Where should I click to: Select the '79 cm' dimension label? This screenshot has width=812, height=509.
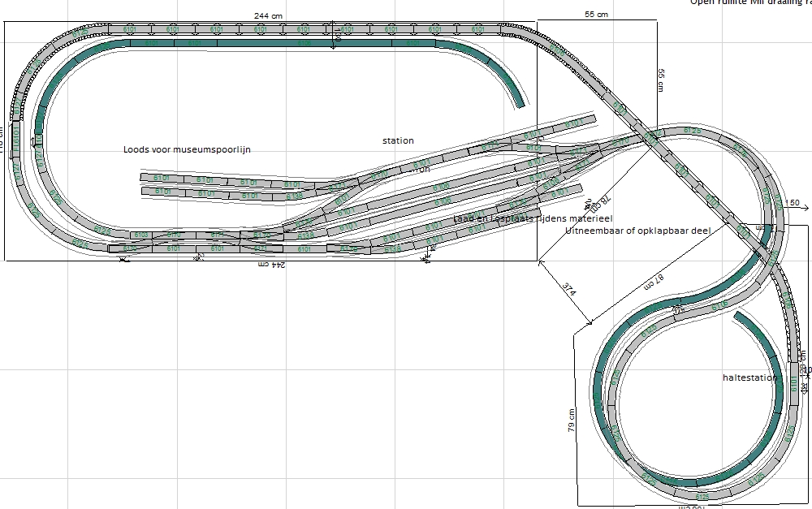[571, 420]
